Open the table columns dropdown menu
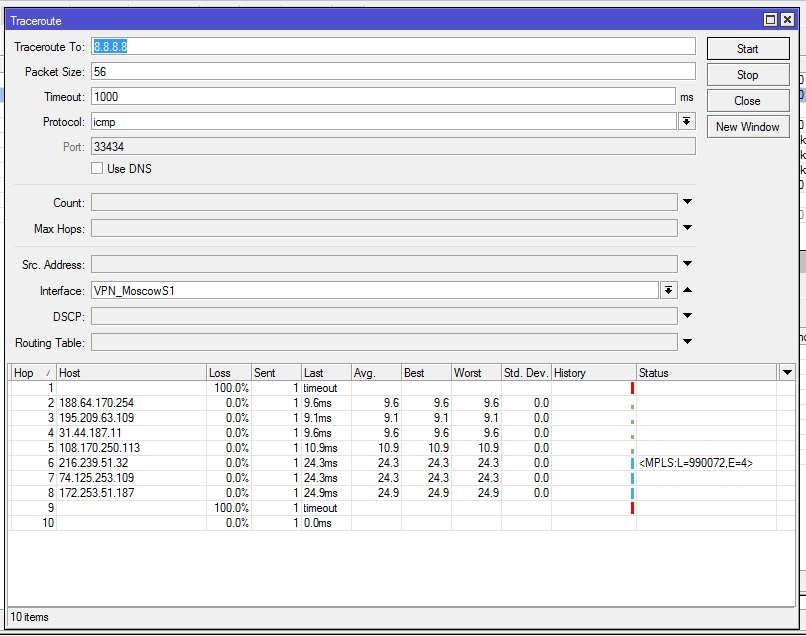 click(x=787, y=372)
